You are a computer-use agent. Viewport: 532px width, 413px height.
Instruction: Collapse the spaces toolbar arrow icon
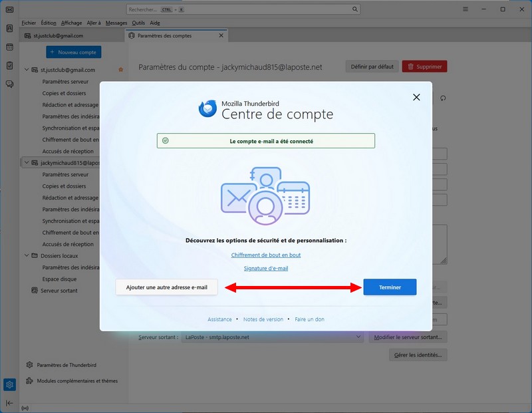click(9, 403)
